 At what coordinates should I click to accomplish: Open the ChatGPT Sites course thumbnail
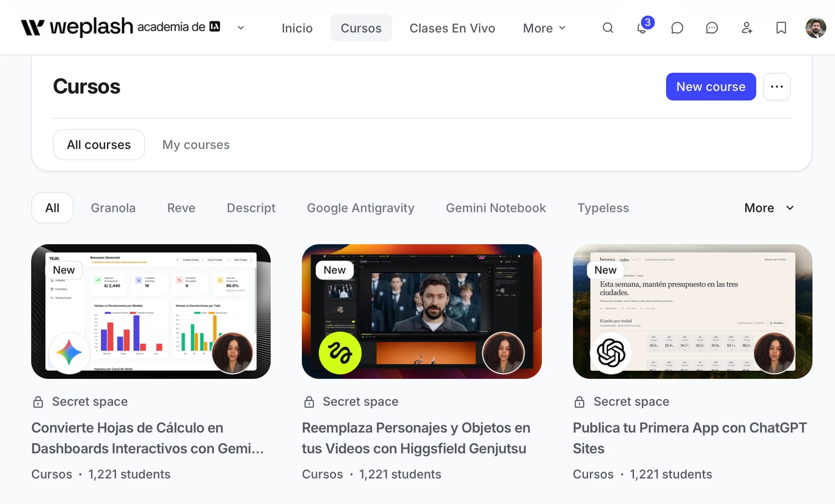(x=692, y=311)
